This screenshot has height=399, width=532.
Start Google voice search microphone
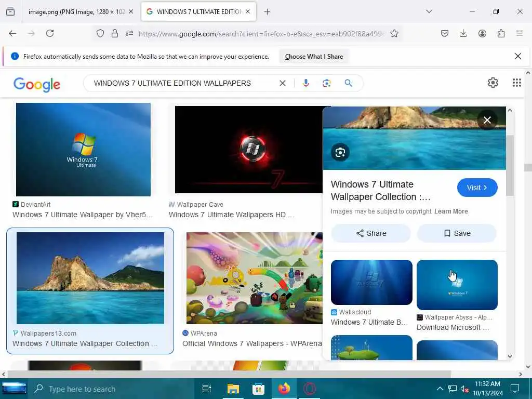[305, 83]
